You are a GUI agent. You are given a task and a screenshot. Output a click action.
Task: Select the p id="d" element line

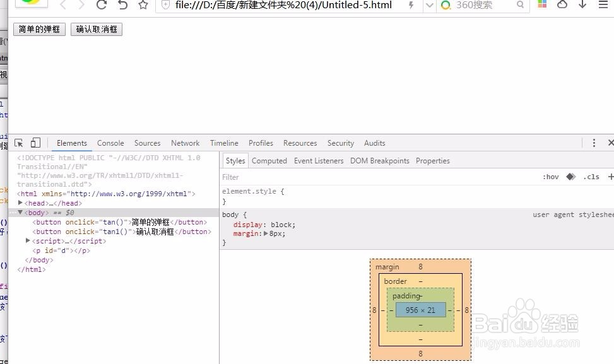(61, 250)
